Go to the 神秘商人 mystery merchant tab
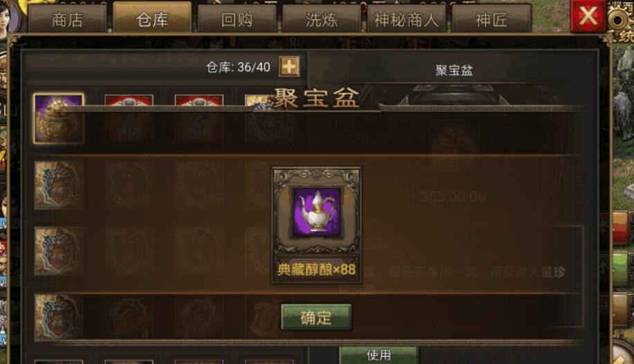 (x=406, y=19)
